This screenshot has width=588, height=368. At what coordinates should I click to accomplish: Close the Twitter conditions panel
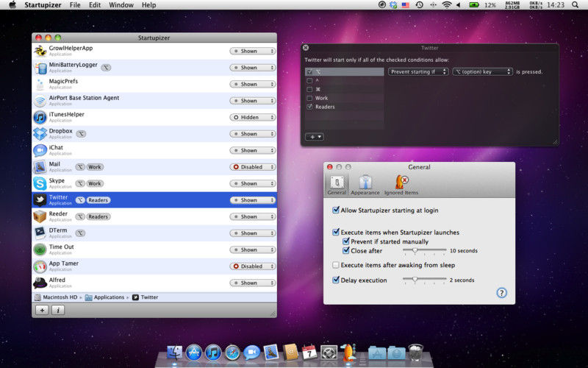coord(306,48)
